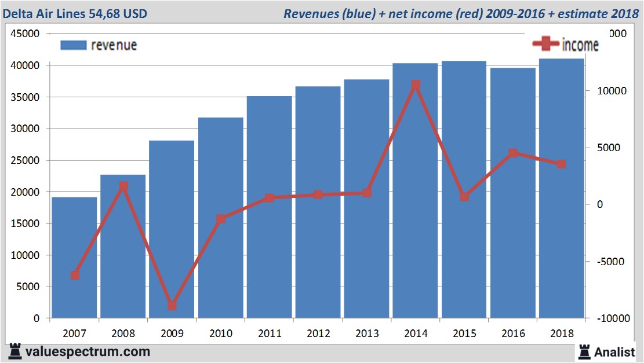Click the blue revenue legend swatch

point(74,45)
